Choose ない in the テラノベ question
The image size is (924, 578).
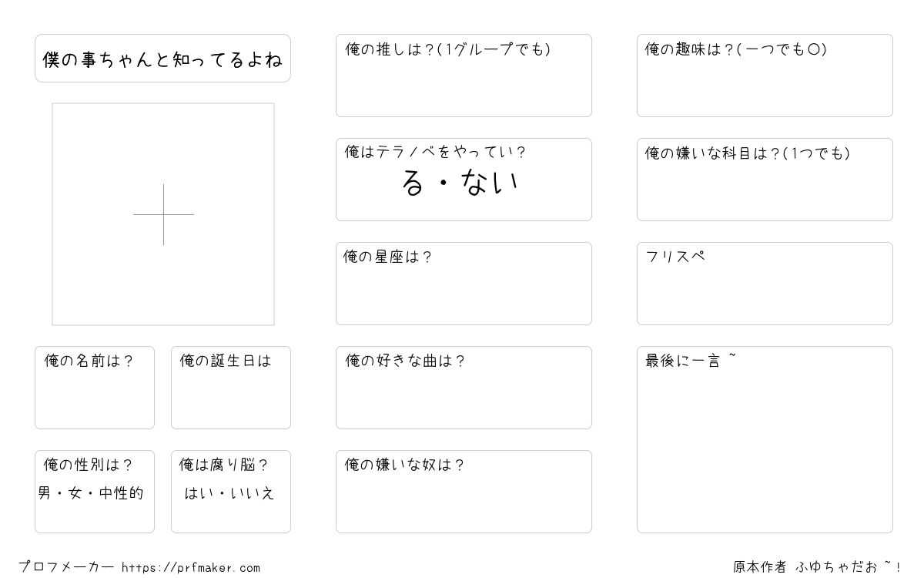490,183
